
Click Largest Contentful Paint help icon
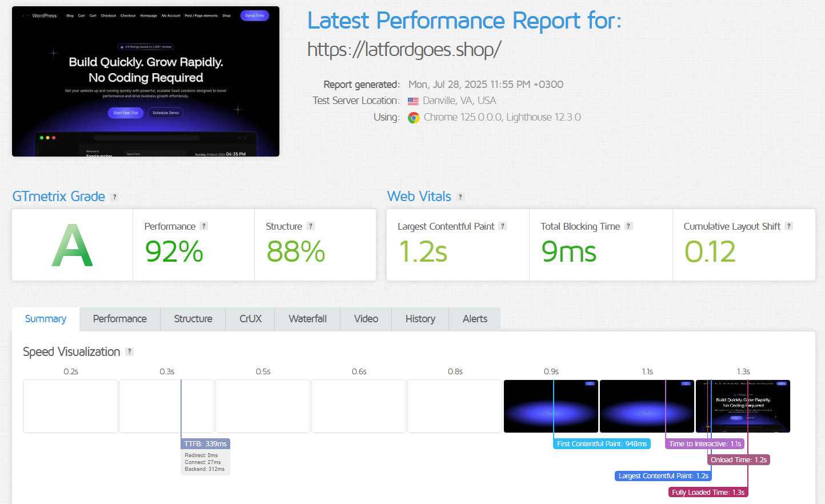pyautogui.click(x=503, y=226)
